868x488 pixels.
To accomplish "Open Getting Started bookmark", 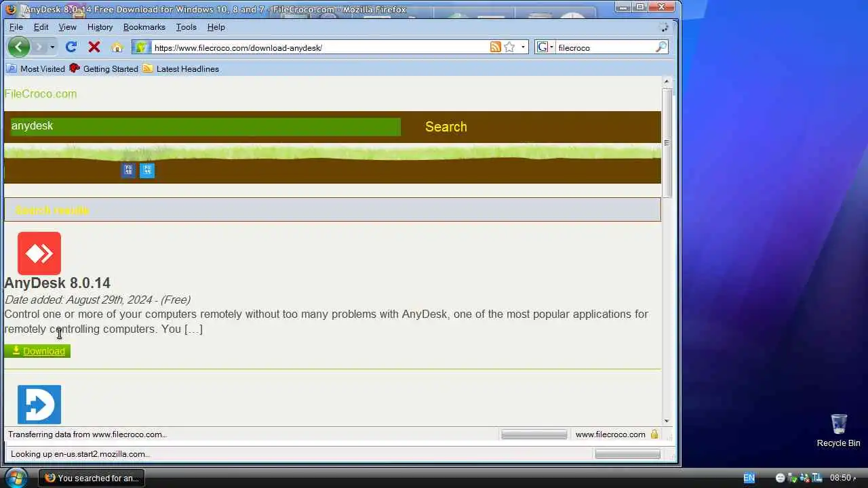I will click(104, 68).
